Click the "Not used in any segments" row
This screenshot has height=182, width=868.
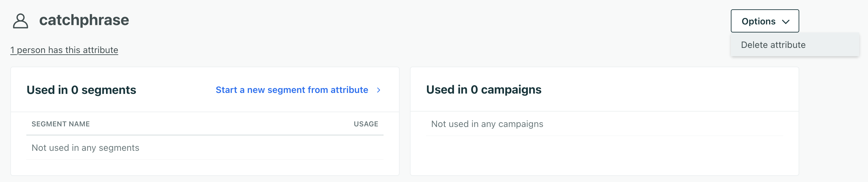pyautogui.click(x=85, y=148)
